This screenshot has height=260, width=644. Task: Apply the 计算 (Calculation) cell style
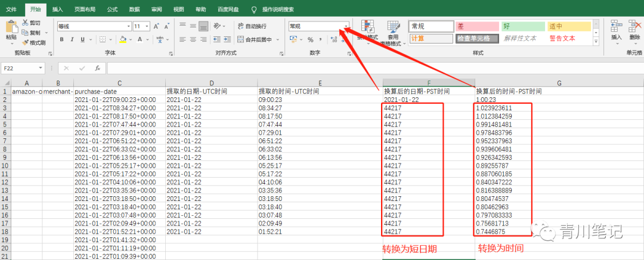click(x=430, y=38)
